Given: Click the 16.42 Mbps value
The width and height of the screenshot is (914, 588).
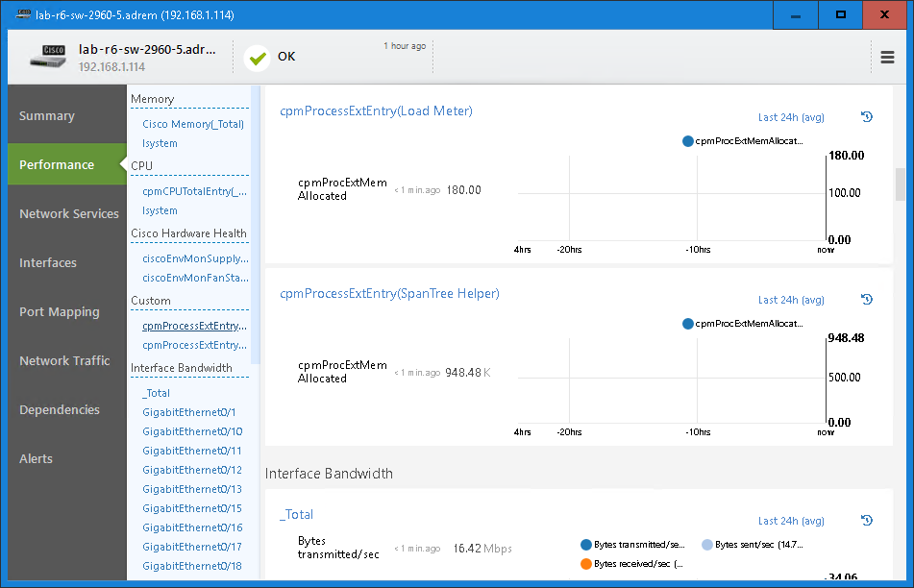Looking at the screenshot, I should click(x=482, y=549).
